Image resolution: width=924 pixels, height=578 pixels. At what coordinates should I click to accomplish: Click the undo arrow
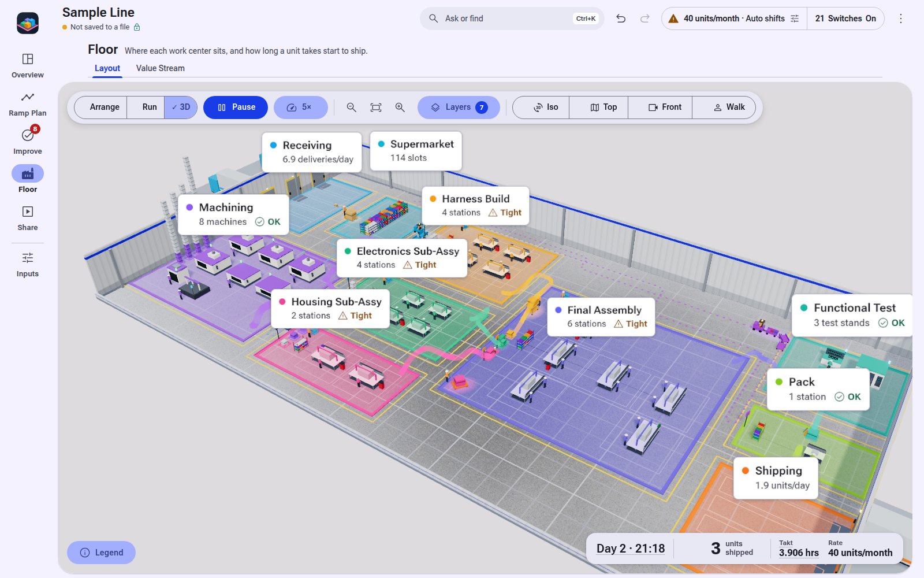(621, 18)
